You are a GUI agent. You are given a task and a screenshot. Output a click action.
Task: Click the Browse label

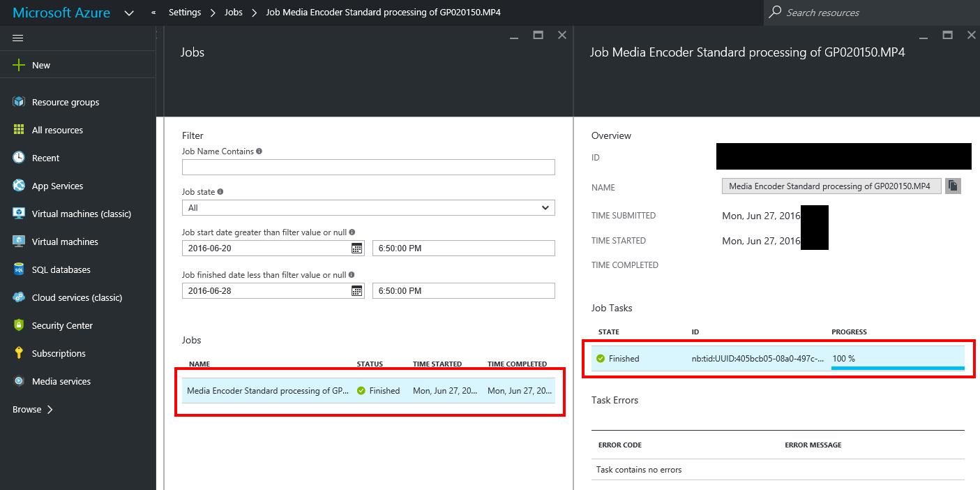[x=27, y=410]
